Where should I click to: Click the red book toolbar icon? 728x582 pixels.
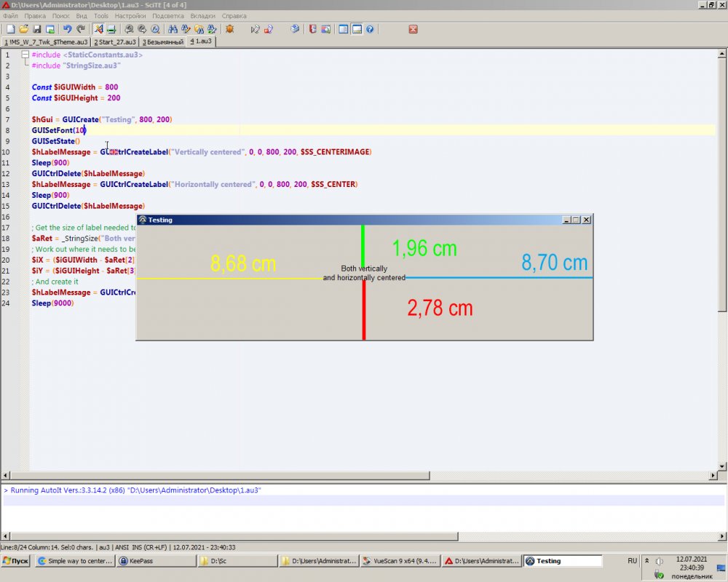coord(313,29)
